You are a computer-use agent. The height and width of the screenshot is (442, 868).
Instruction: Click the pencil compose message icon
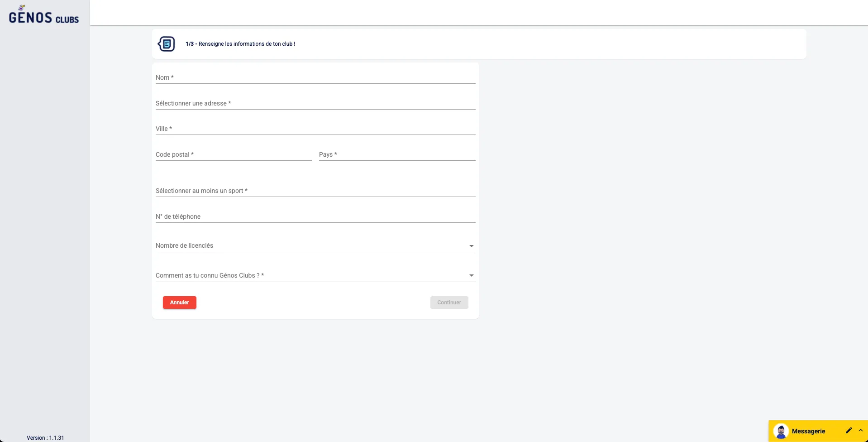click(x=849, y=431)
